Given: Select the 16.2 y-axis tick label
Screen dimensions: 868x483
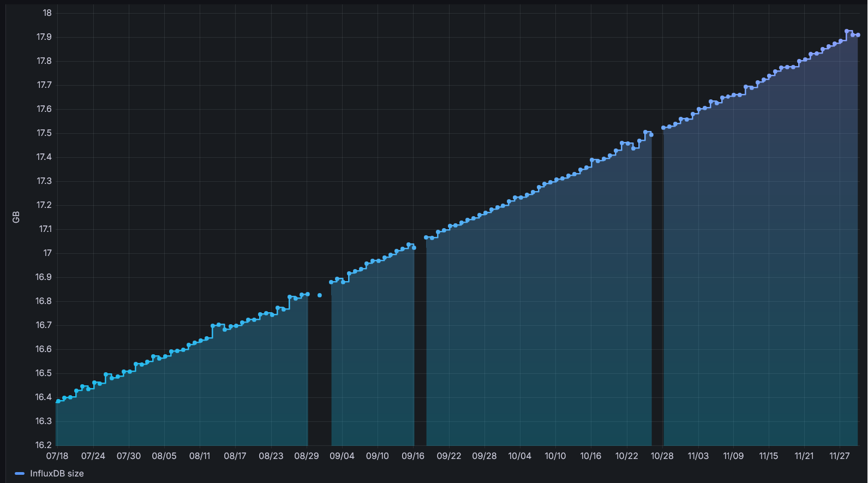Looking at the screenshot, I should coord(44,445).
